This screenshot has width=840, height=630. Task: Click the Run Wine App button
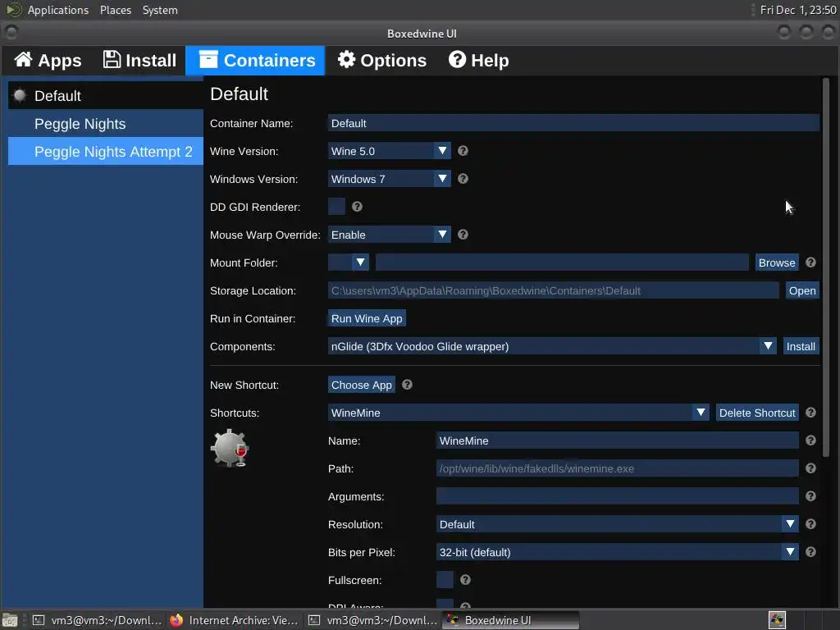pyautogui.click(x=367, y=318)
